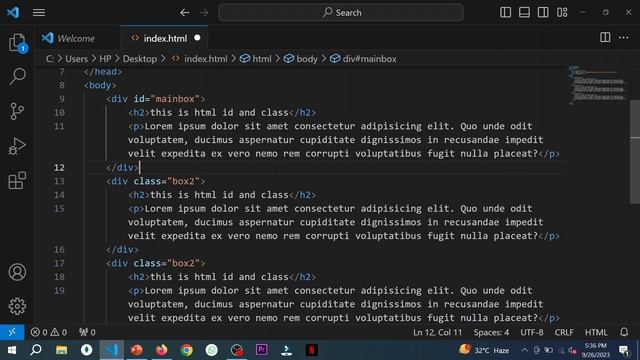Open File Explorer from the taskbar
The image size is (640, 360).
point(61,350)
